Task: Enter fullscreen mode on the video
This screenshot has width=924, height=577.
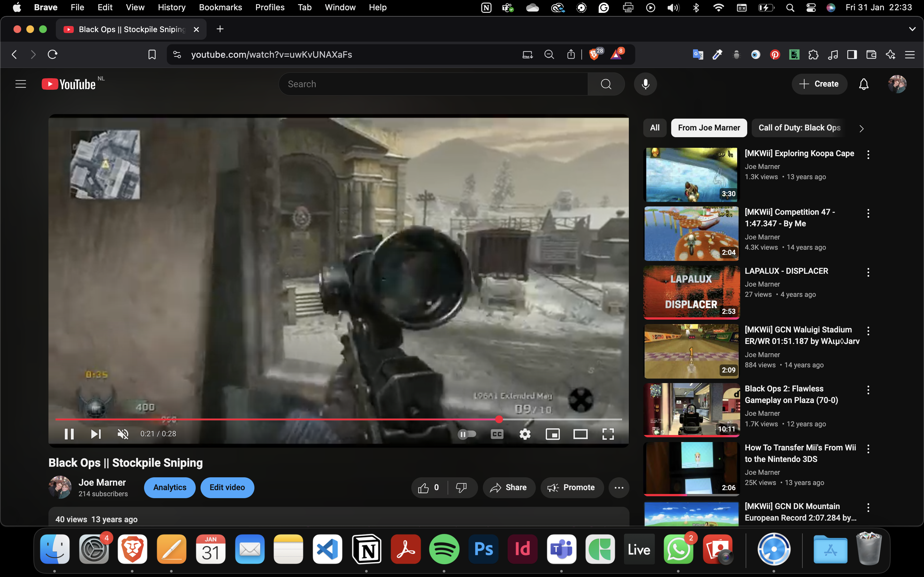Action: tap(608, 434)
